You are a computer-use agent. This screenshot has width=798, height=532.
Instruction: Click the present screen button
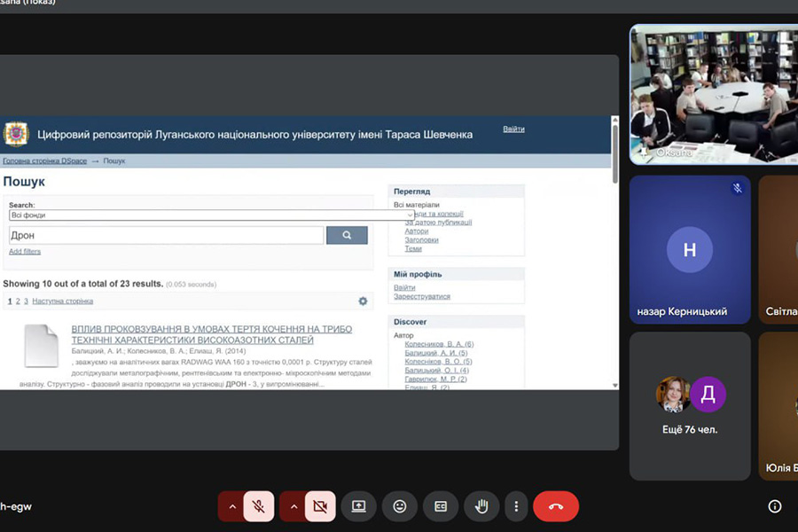[359, 506]
